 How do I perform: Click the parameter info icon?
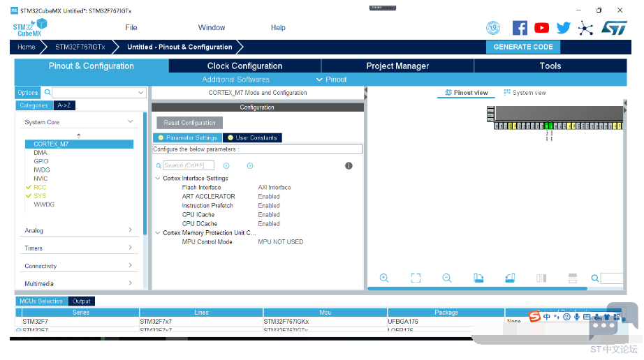(349, 165)
